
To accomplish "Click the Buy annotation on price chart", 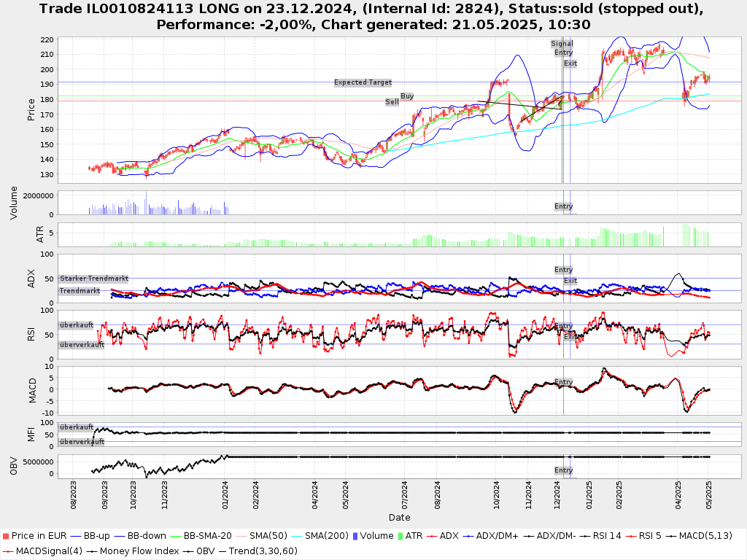I will pyautogui.click(x=407, y=96).
